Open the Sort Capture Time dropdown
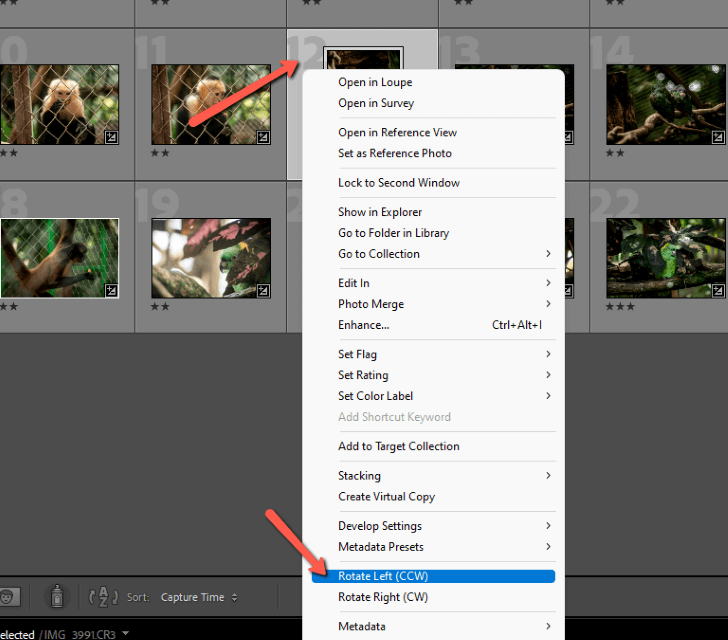Image resolution: width=728 pixels, height=640 pixels. (199, 597)
